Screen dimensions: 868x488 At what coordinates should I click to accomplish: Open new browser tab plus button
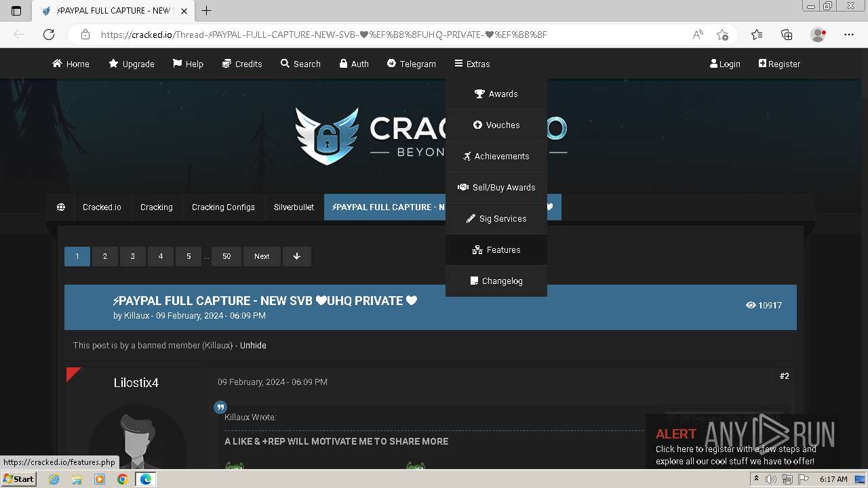tap(207, 10)
